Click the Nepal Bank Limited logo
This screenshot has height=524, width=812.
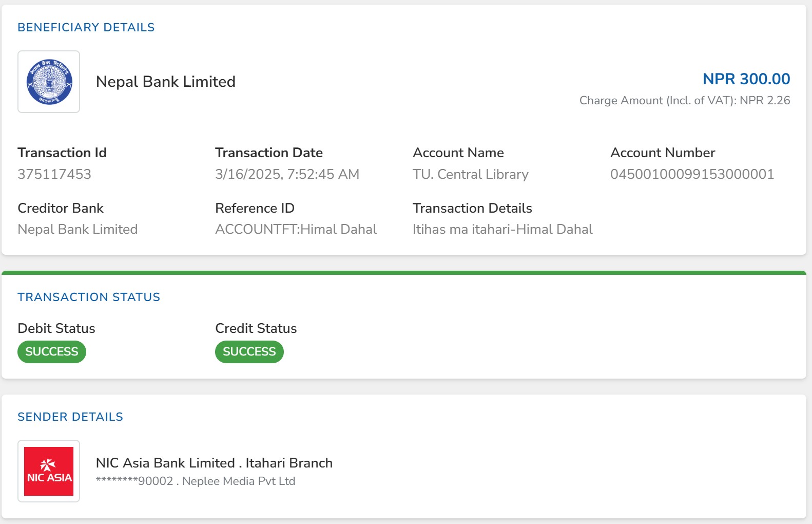(49, 82)
